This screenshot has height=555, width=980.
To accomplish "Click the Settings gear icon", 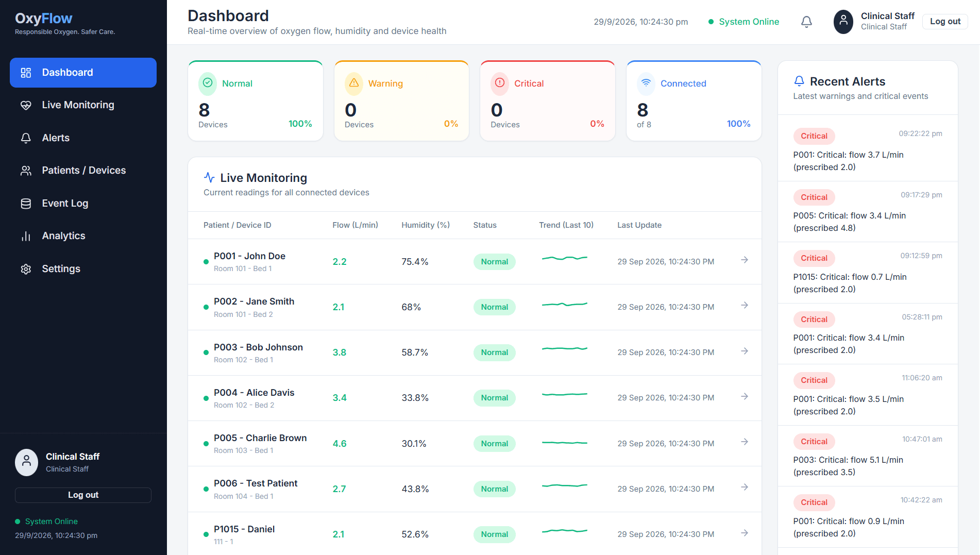I will tap(26, 269).
